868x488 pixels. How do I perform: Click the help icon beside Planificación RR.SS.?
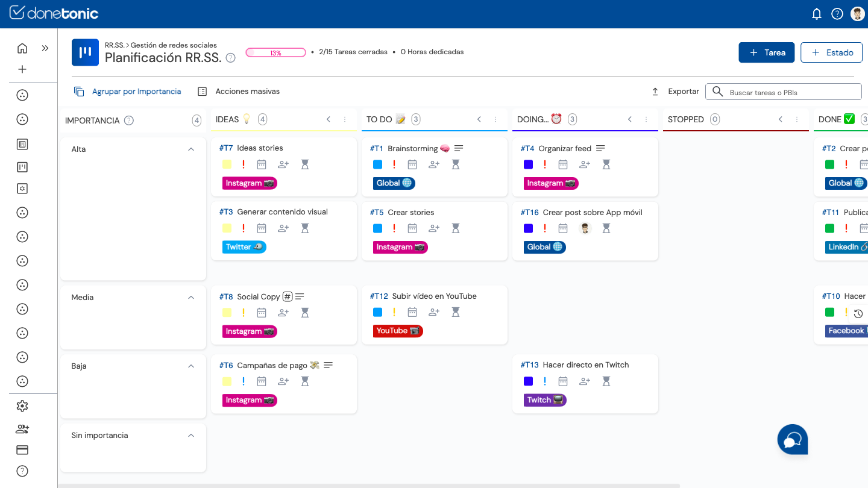coord(230,58)
